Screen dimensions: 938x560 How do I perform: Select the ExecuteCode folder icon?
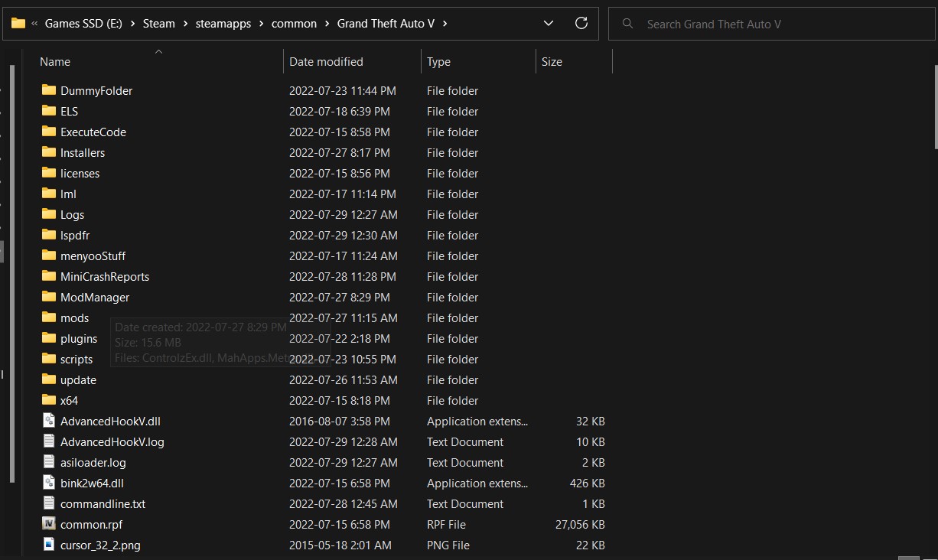(x=49, y=132)
